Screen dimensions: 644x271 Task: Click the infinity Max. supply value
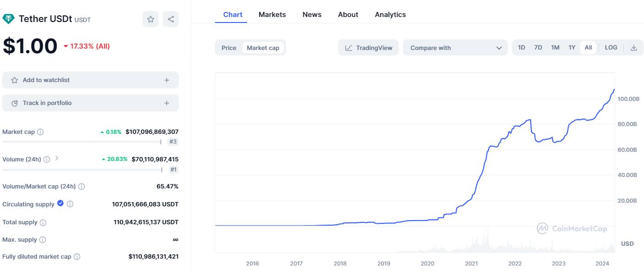point(176,240)
